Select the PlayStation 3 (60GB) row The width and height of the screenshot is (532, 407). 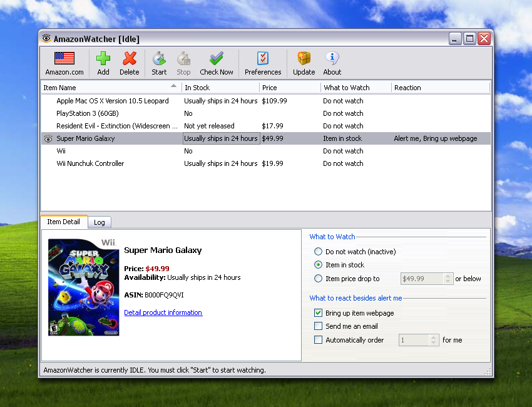266,113
